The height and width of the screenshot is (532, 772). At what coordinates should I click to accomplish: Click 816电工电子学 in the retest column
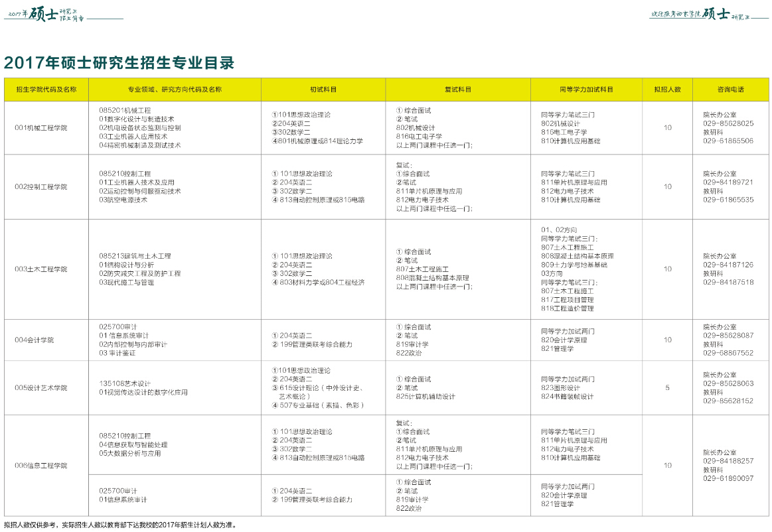(x=419, y=137)
